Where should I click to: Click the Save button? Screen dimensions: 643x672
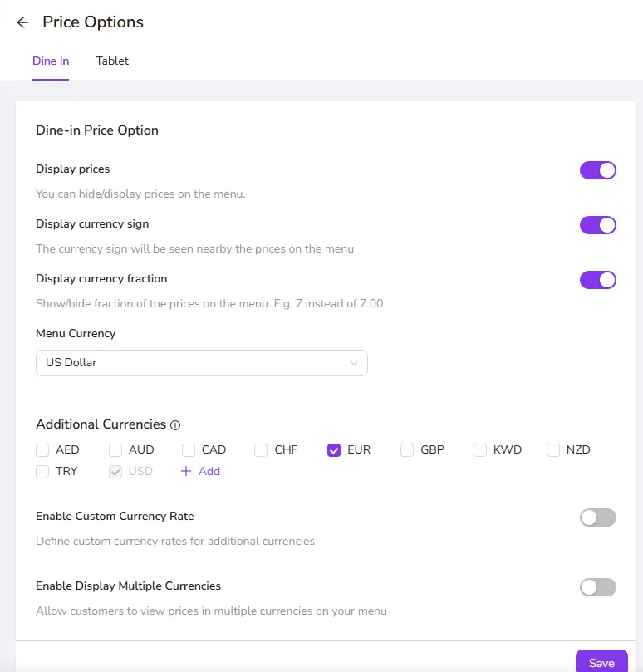(601, 662)
